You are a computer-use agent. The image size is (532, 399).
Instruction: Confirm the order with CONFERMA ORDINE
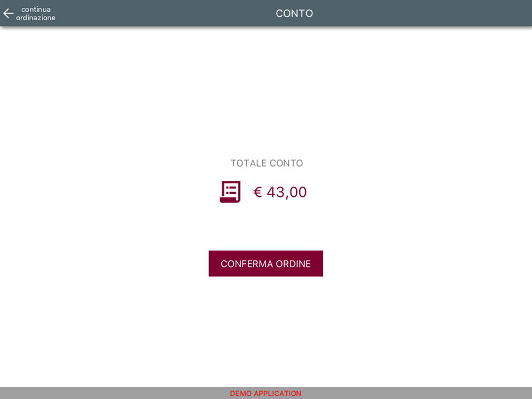tap(265, 264)
